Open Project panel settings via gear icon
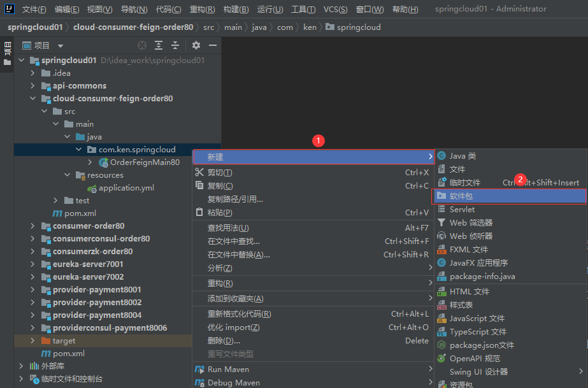Image resolution: width=588 pixels, height=388 pixels. click(195, 45)
